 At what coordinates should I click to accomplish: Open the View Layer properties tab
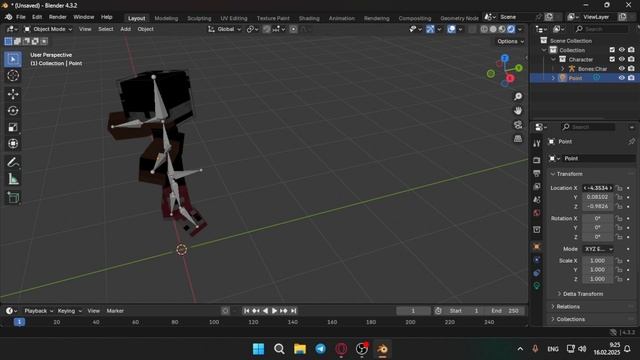coord(537,186)
